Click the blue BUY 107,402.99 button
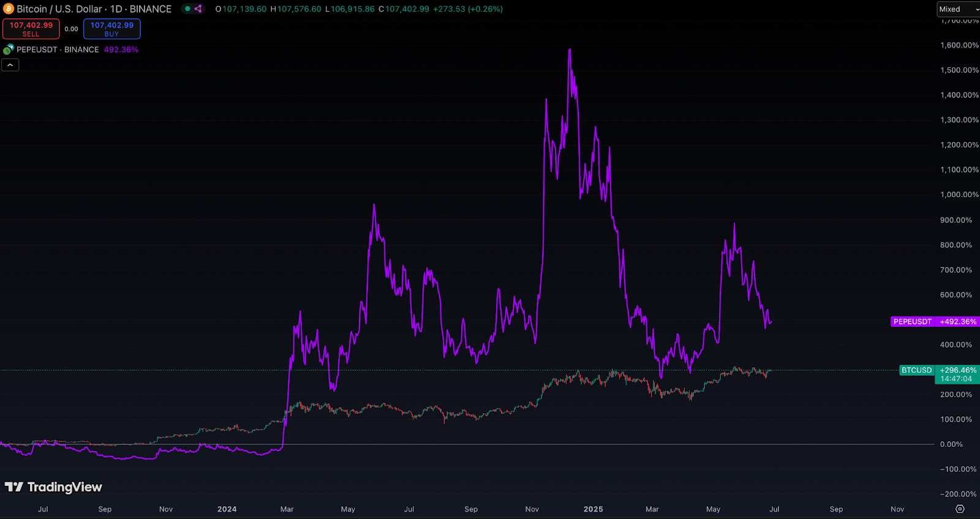Viewport: 980px width, 519px height. click(112, 29)
